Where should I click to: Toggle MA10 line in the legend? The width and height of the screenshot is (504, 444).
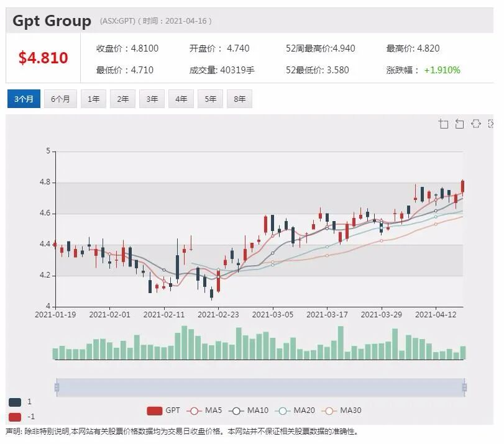(249, 410)
